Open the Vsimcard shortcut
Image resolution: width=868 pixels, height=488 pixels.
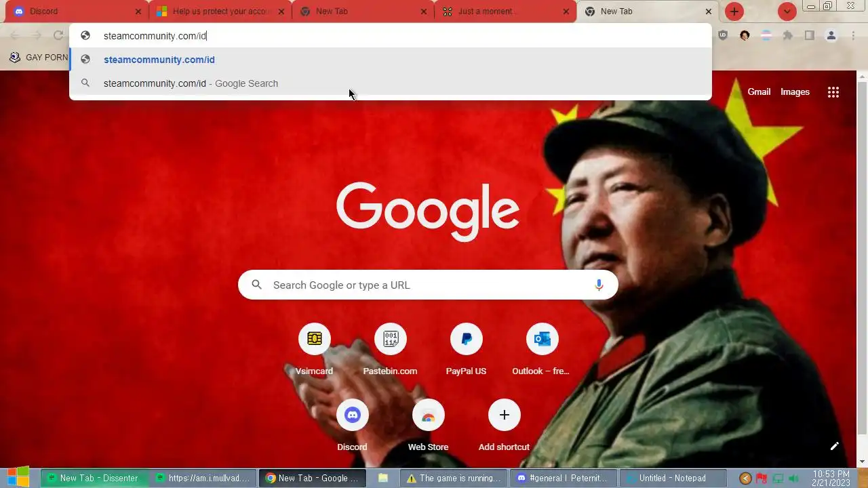pyautogui.click(x=314, y=350)
